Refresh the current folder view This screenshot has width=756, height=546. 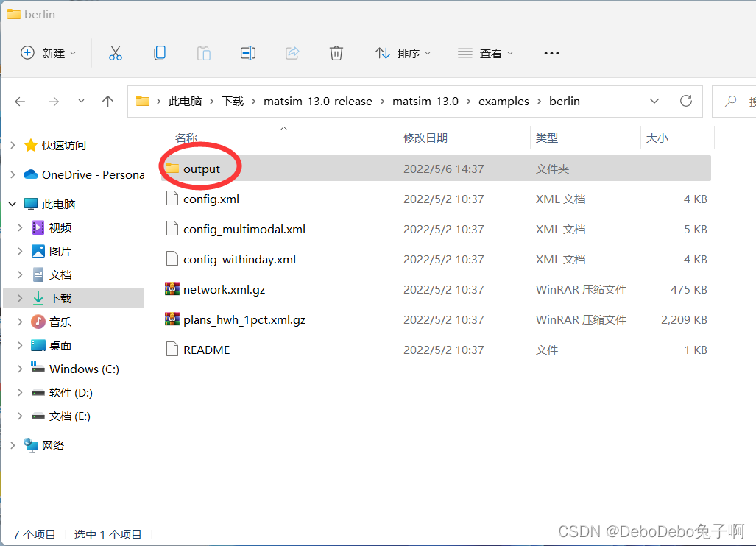[x=686, y=101]
